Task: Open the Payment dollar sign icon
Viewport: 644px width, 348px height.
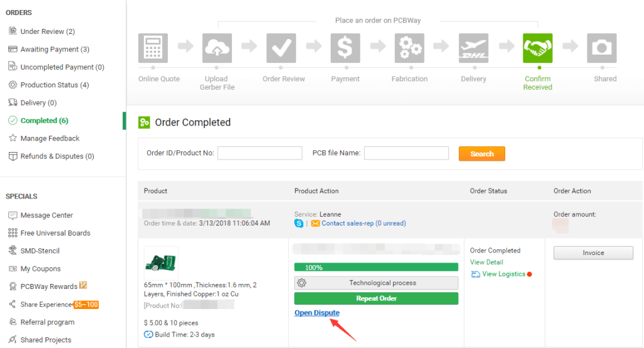Action: tap(345, 48)
